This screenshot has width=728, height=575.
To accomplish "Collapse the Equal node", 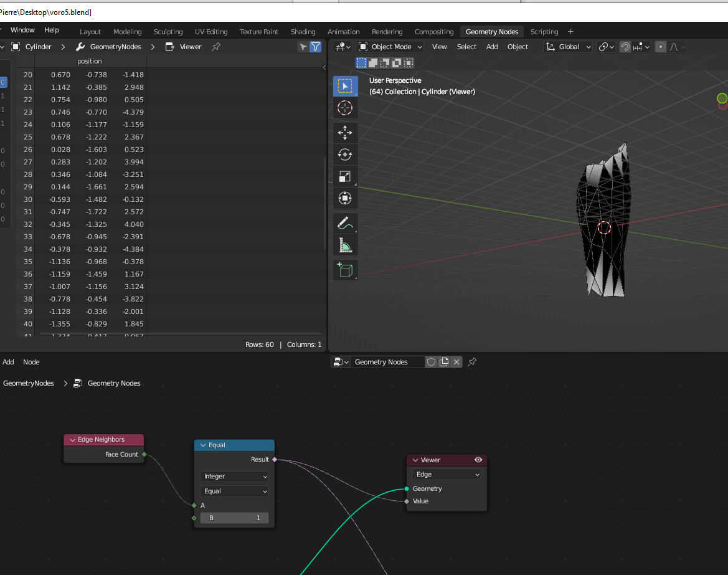I will pyautogui.click(x=203, y=445).
